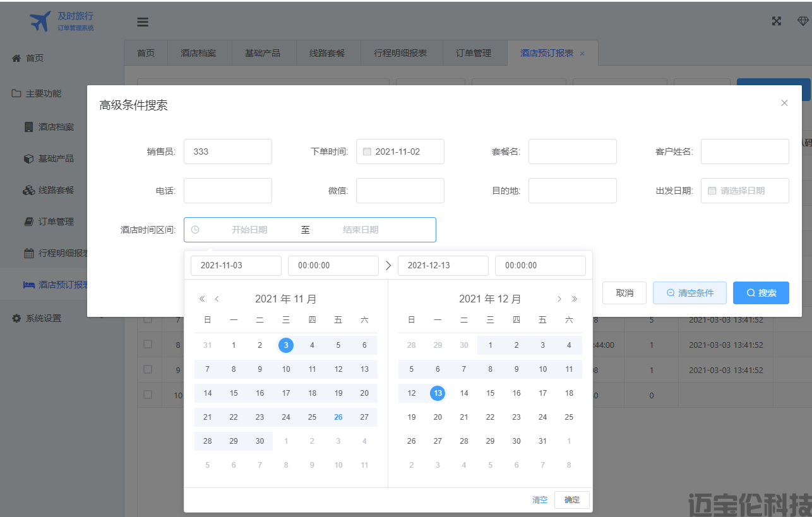Close the 酒店预订报表 tab with x
The width and height of the screenshot is (812, 517).
coord(582,54)
